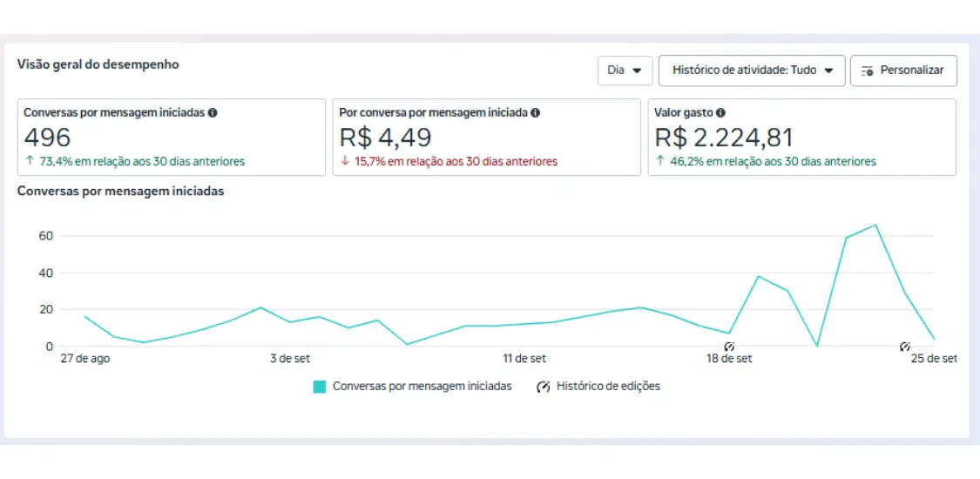Click the Histórico de edições legend icon

pyautogui.click(x=544, y=387)
